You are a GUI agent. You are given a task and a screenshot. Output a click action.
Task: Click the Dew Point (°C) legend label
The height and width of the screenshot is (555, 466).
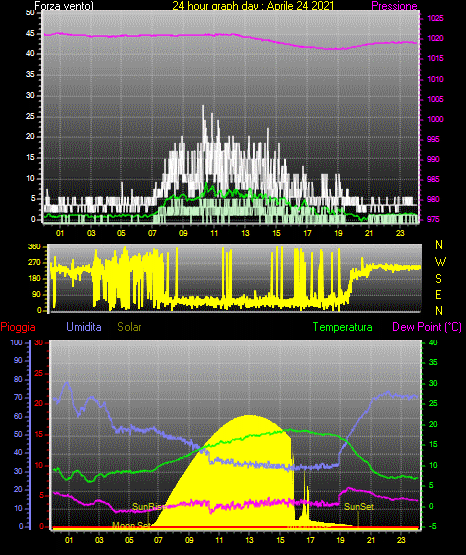pos(427,327)
